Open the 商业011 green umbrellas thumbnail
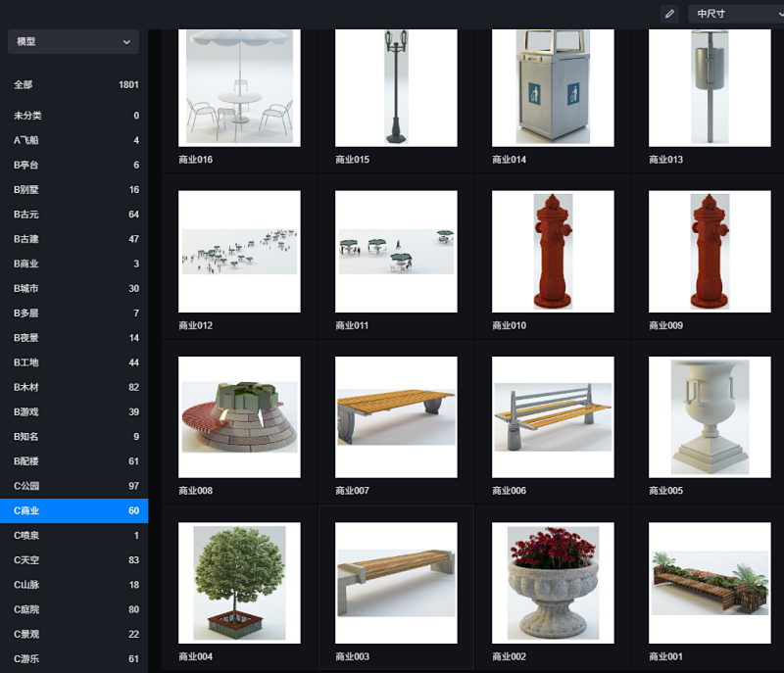The width and height of the screenshot is (784, 673). (396, 252)
